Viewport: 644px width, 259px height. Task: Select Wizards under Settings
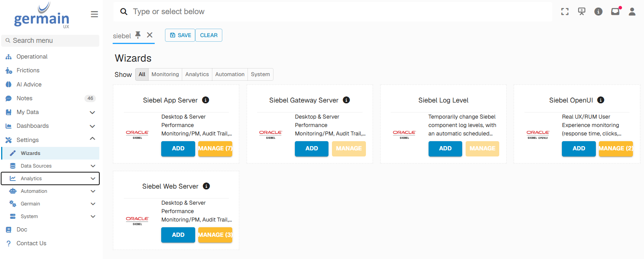click(x=50, y=153)
